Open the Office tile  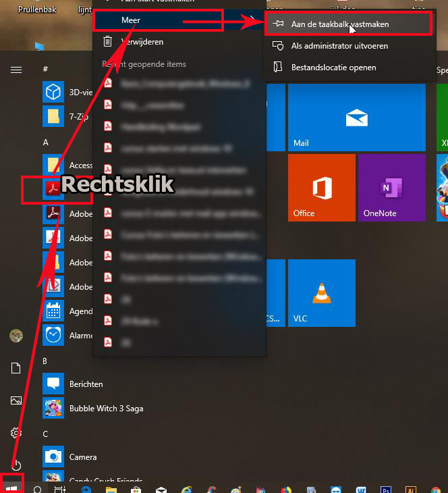click(x=321, y=188)
